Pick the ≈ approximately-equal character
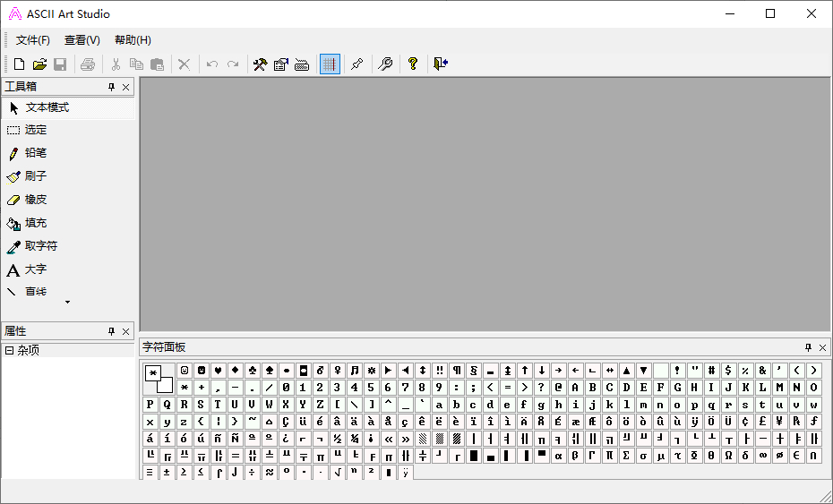 (x=270, y=472)
